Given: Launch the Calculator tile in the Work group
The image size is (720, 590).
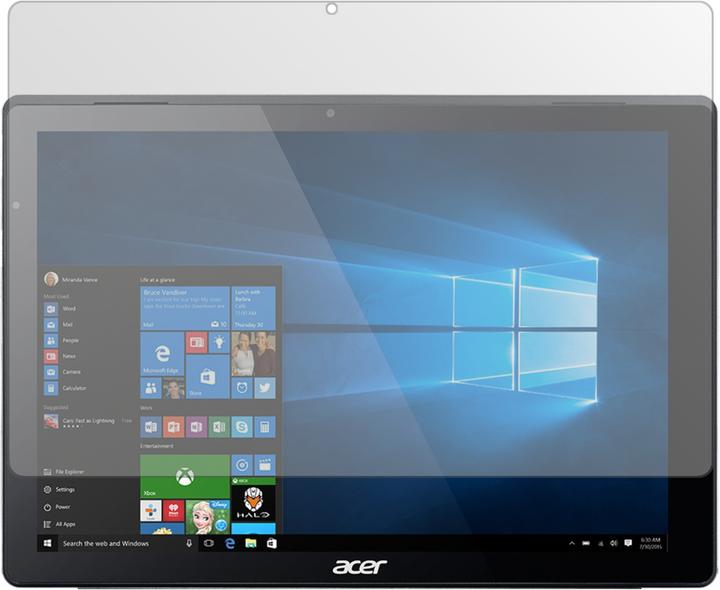Looking at the screenshot, I should tap(265, 427).
